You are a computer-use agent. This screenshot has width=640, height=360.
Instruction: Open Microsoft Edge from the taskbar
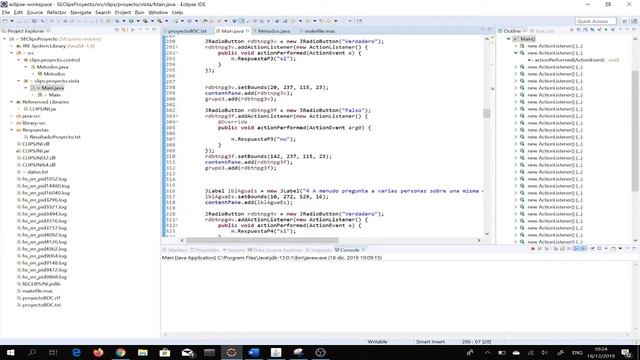76,352
